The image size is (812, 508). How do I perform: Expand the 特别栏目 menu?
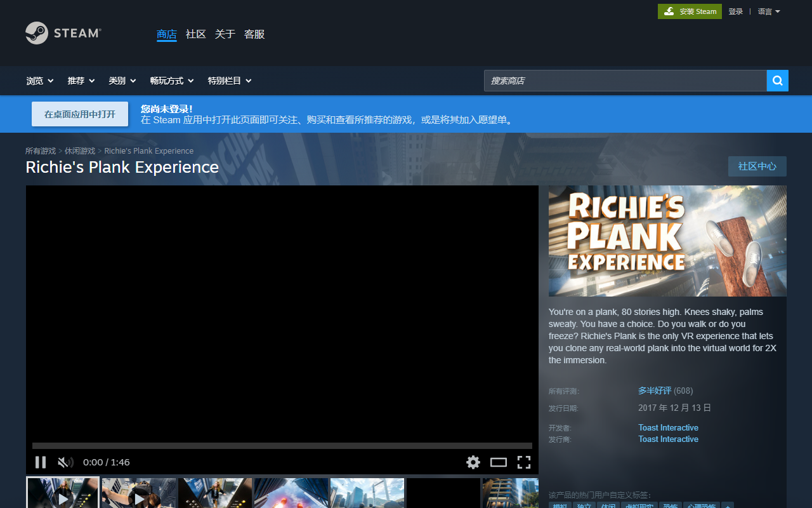click(x=230, y=81)
